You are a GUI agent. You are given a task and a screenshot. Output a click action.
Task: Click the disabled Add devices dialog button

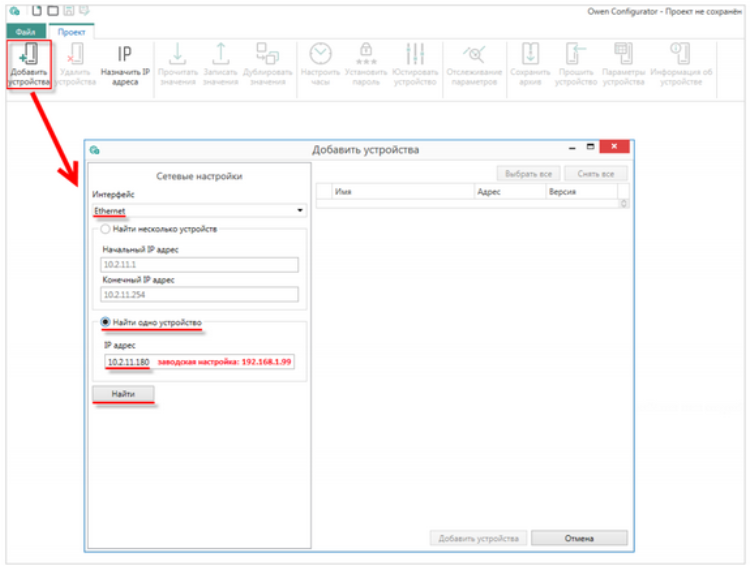(478, 538)
